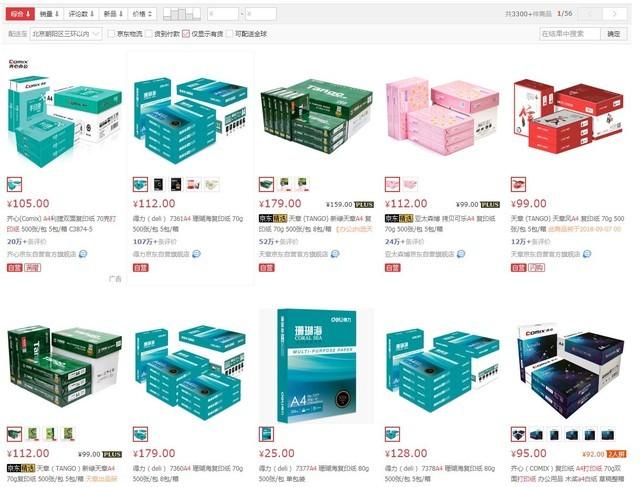Click the price distribution bar chart
Viewport: 640px width, 487px height.
(182, 14)
